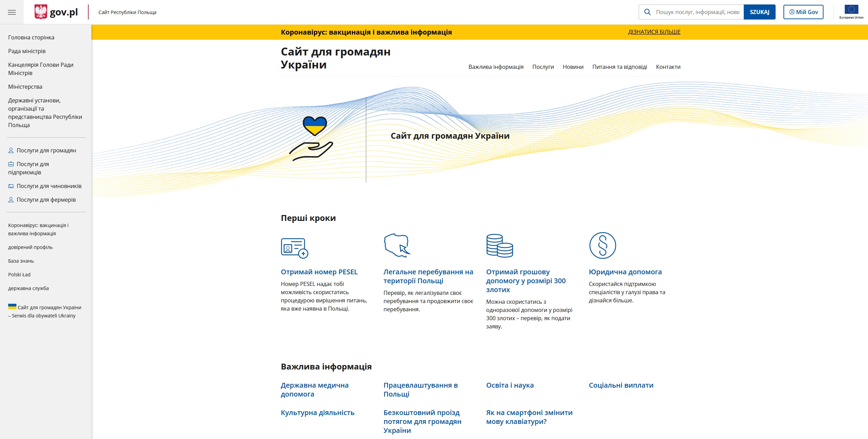Image resolution: width=868 pixels, height=439 pixels.
Task: Open Отримай грошову допомогу 300 злотих
Action: tap(526, 281)
